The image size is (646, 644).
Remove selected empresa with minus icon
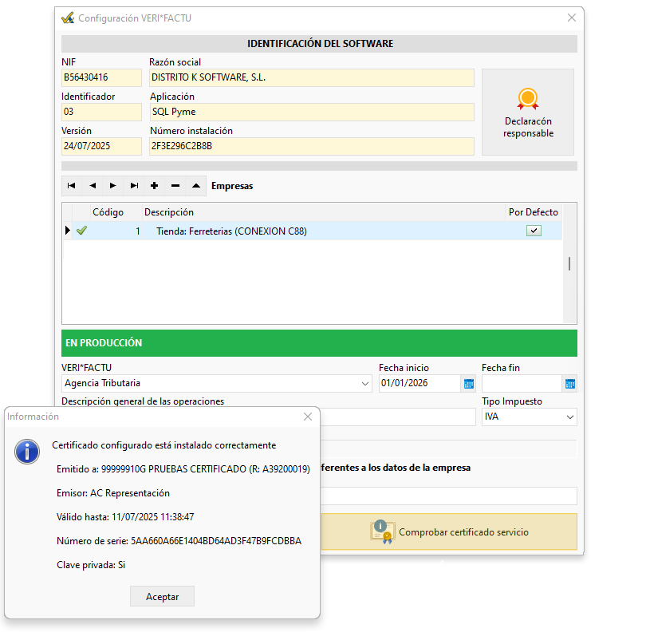pos(175,186)
